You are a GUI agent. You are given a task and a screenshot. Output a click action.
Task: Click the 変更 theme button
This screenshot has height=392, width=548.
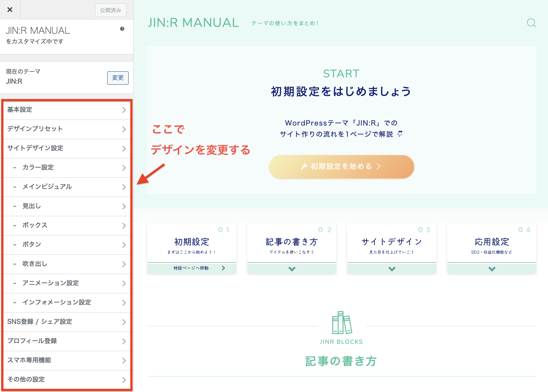(118, 78)
